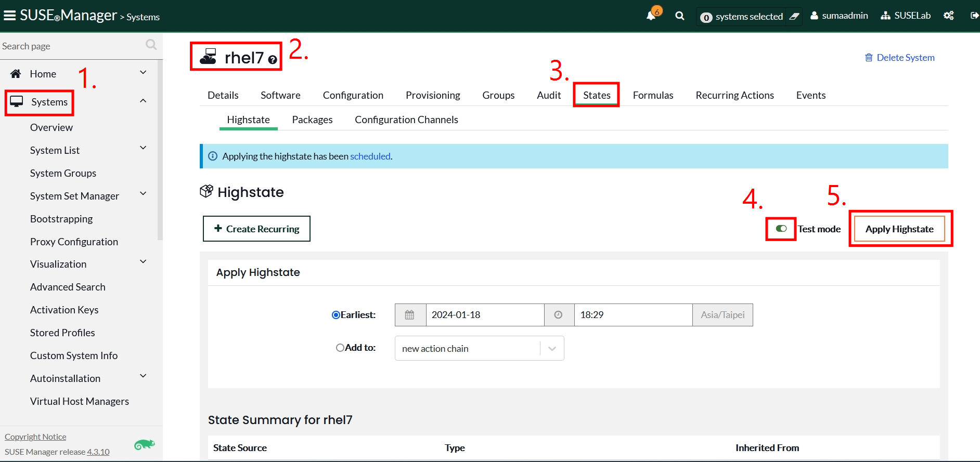
Task: Click the Systems monitor icon
Action: click(x=17, y=101)
